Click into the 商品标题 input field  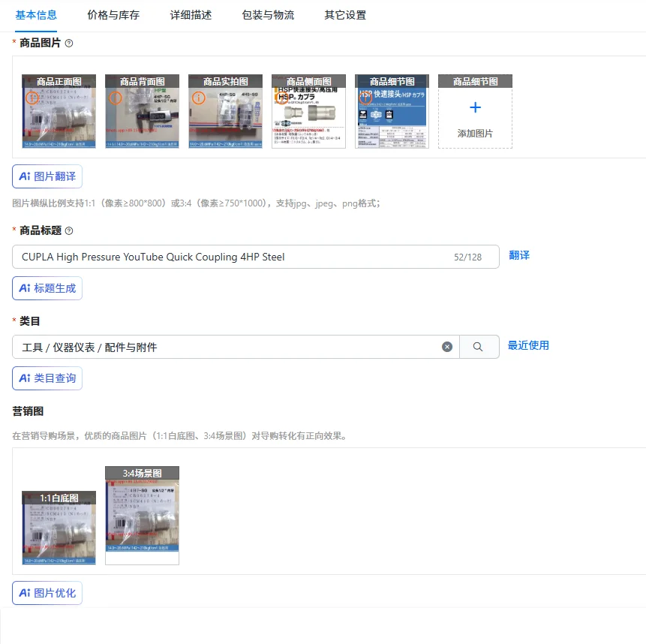255,257
